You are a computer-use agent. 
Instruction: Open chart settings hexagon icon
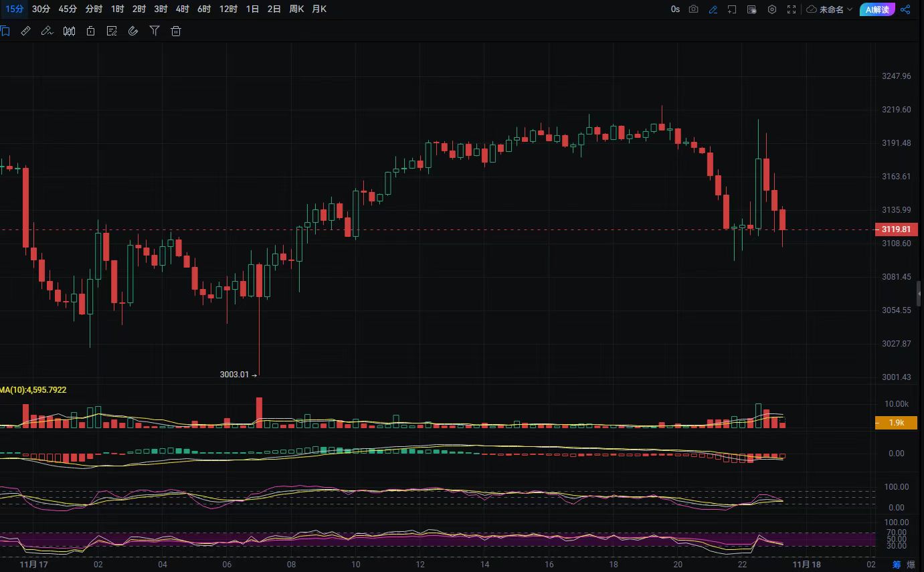(771, 9)
